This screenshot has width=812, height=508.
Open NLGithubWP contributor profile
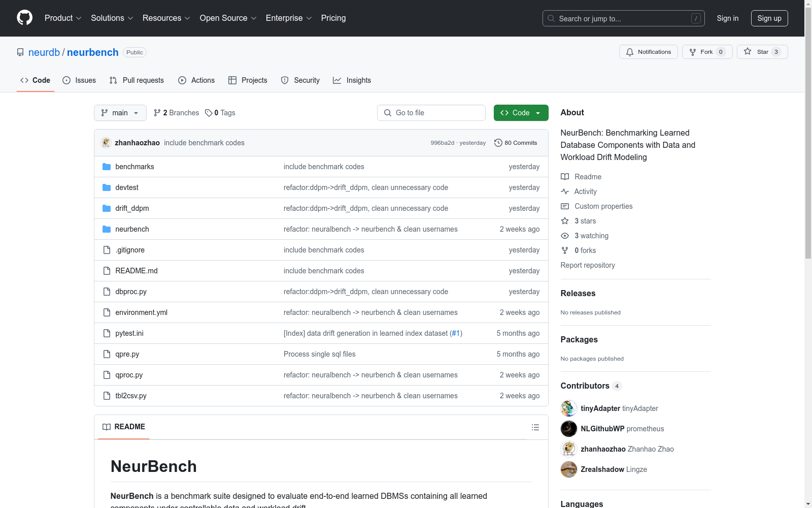[602, 429]
